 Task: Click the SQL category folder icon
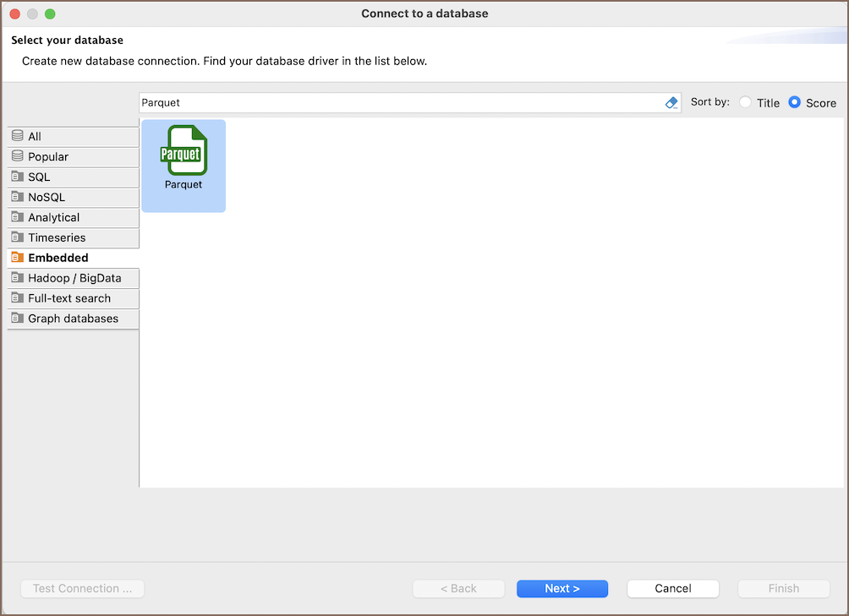(x=18, y=177)
